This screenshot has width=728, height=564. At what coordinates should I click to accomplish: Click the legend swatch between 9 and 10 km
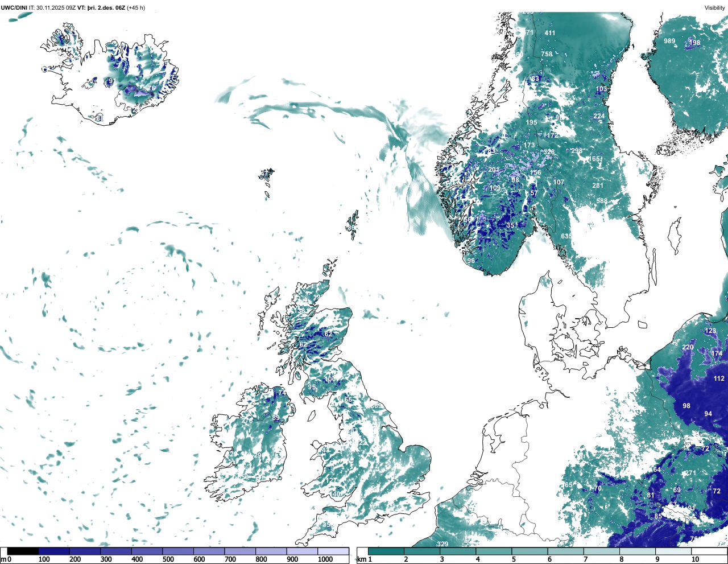click(674, 551)
